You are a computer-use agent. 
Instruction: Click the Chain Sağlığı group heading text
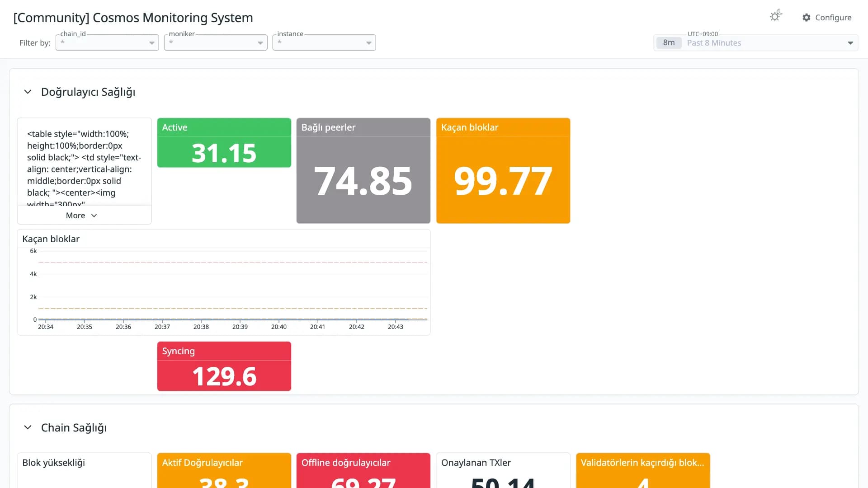pyautogui.click(x=74, y=428)
